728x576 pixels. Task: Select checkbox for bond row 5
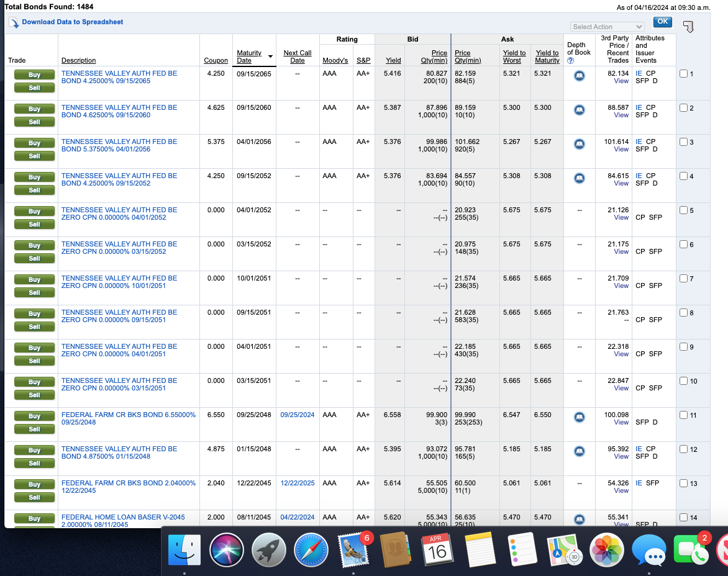click(x=683, y=210)
